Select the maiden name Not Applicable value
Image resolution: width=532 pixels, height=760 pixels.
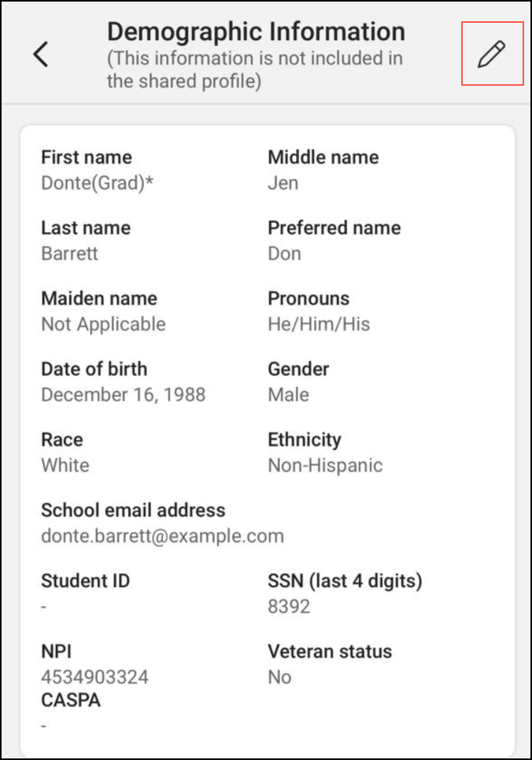pos(103,324)
